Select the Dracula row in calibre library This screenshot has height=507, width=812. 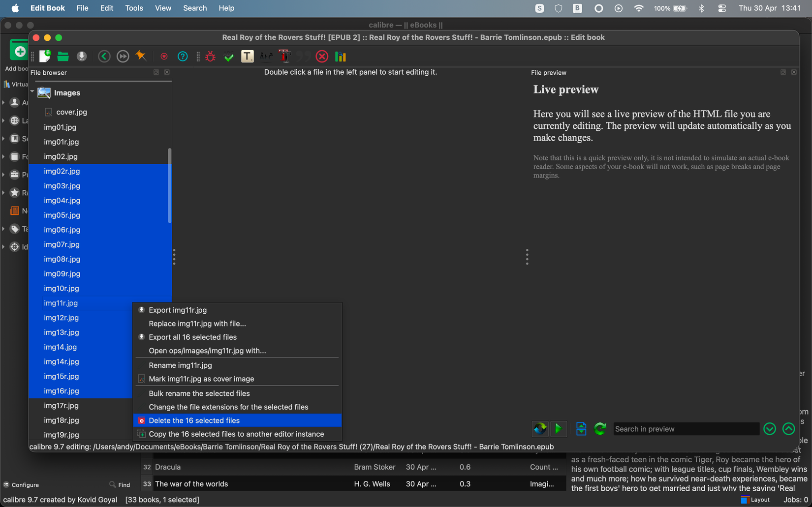352,467
